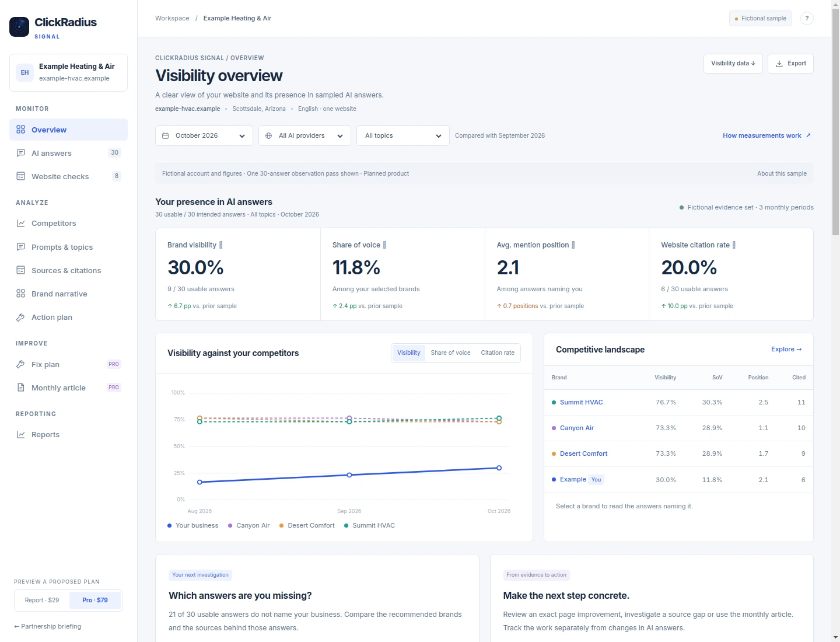
Task: Open the Example Heating & Air workspace switcher
Action: (x=68, y=72)
